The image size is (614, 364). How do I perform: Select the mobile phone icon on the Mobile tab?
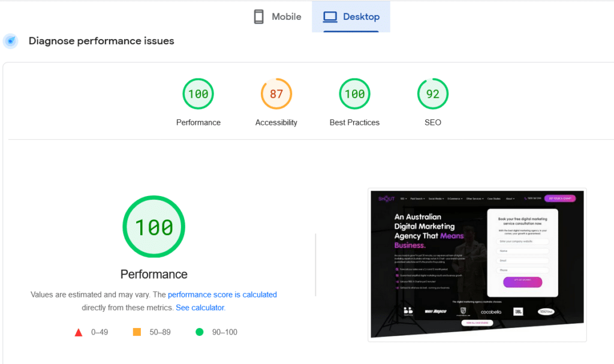(259, 16)
